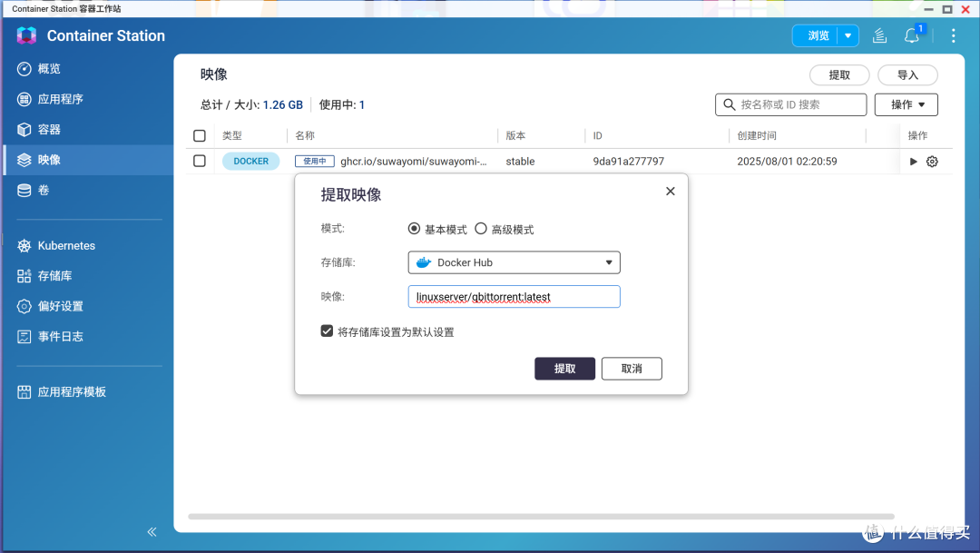Run the suwayomi image with play icon

coord(913,162)
